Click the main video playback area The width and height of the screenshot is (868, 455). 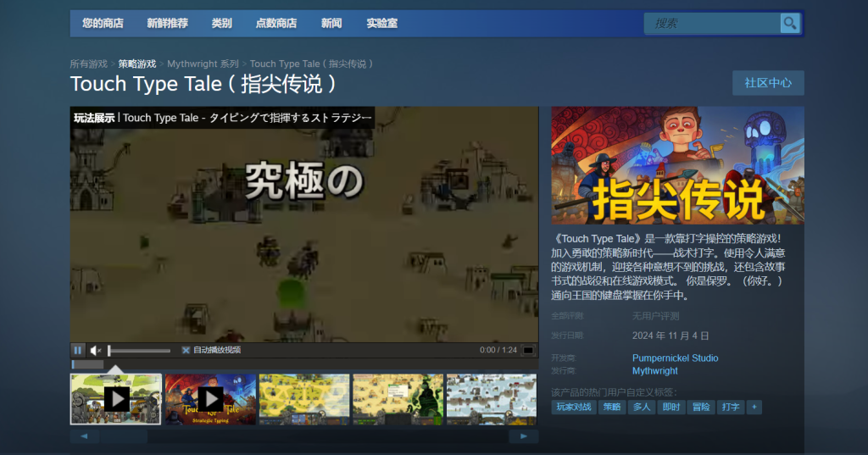[x=304, y=225]
